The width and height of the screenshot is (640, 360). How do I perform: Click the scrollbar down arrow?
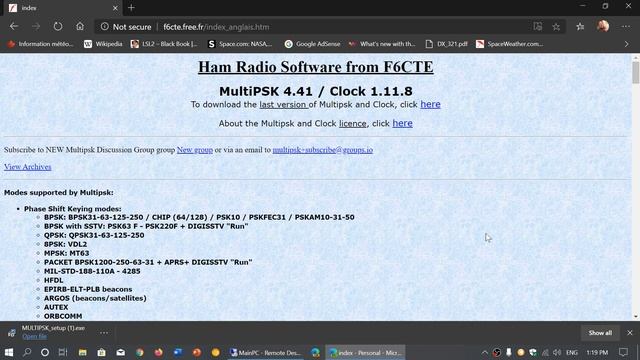[636, 316]
